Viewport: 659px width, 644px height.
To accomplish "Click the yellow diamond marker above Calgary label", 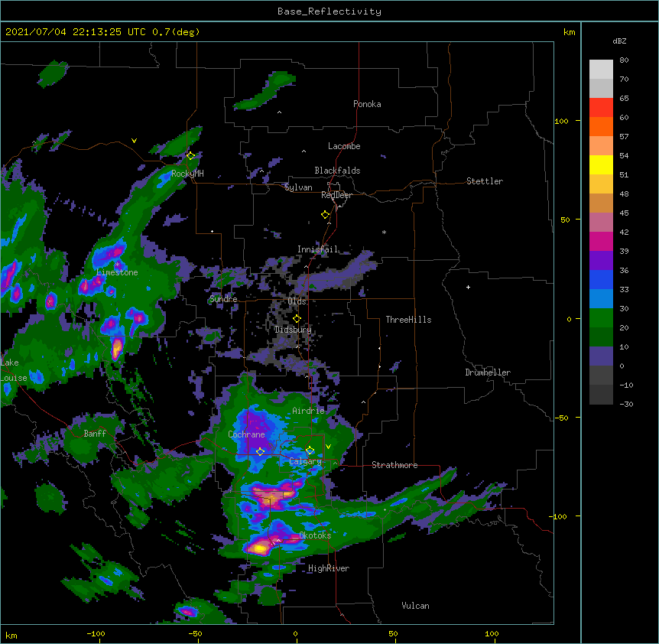I will (x=310, y=450).
